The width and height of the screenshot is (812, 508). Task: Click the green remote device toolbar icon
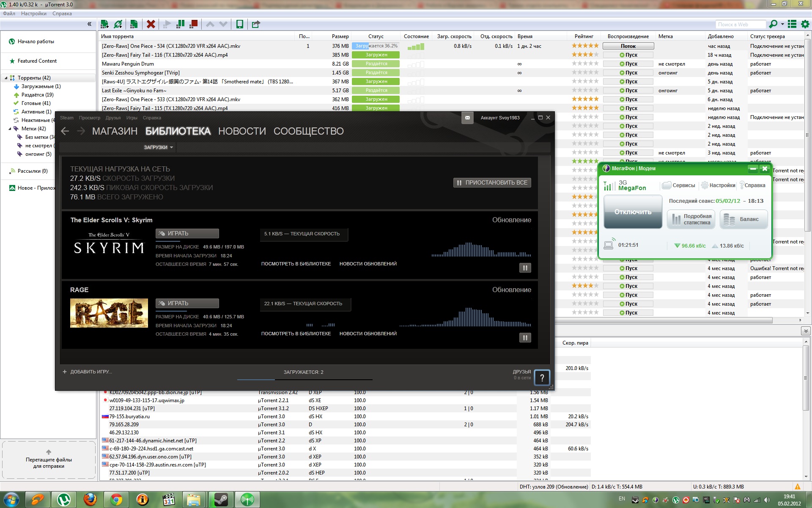pyautogui.click(x=240, y=24)
